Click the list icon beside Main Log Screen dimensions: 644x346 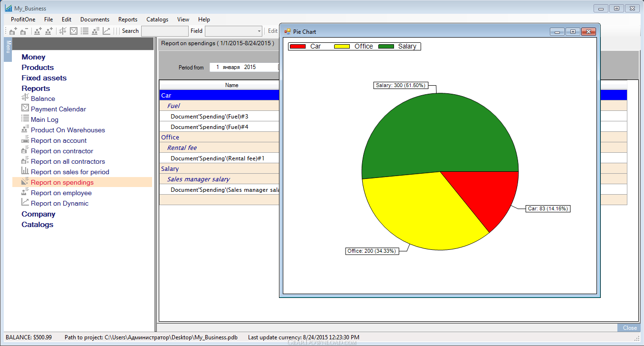[x=25, y=119]
